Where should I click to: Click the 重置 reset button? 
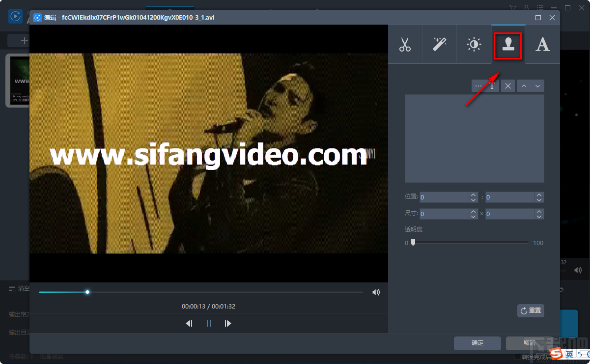(x=531, y=310)
